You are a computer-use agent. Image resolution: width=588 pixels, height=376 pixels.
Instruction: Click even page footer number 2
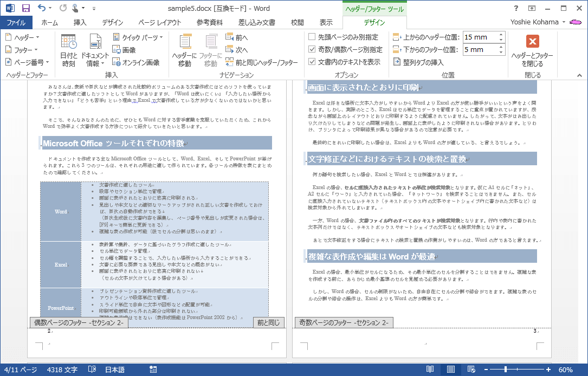[49, 330]
